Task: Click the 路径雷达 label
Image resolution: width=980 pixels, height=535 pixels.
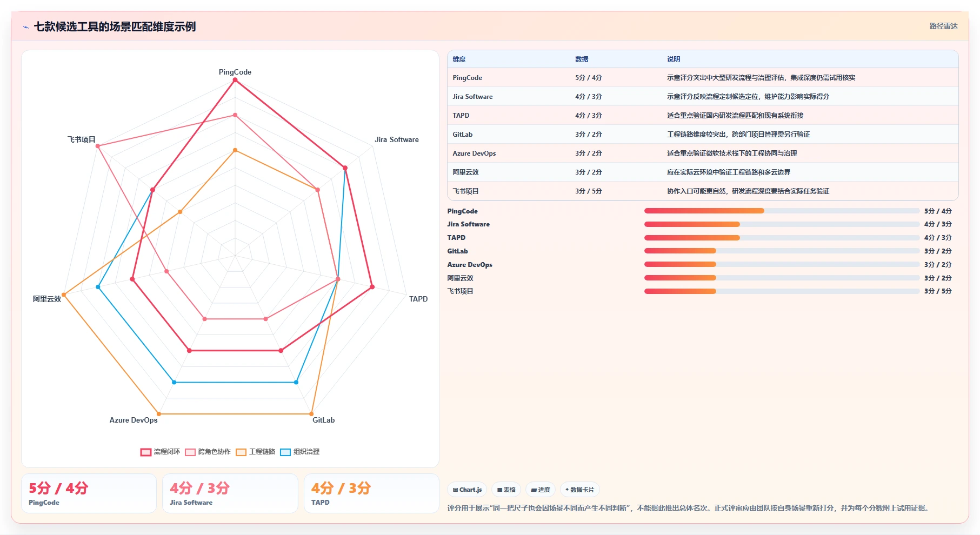Action: (x=943, y=26)
